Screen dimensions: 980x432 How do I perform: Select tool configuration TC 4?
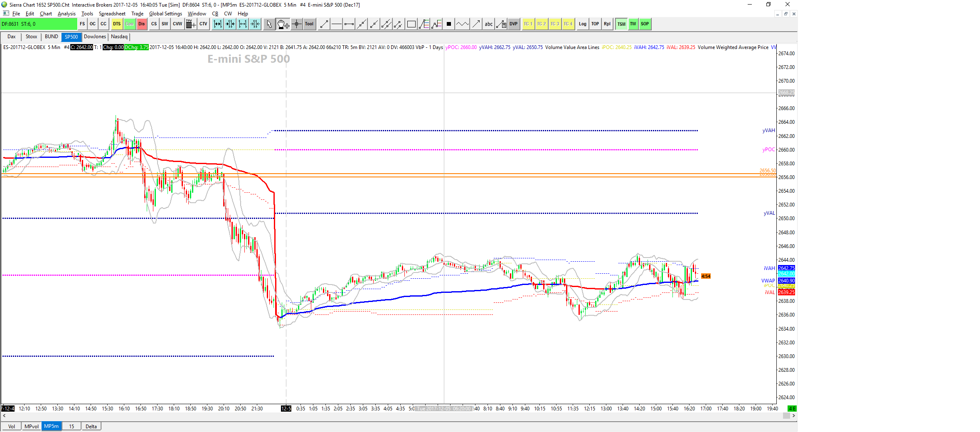tap(568, 24)
